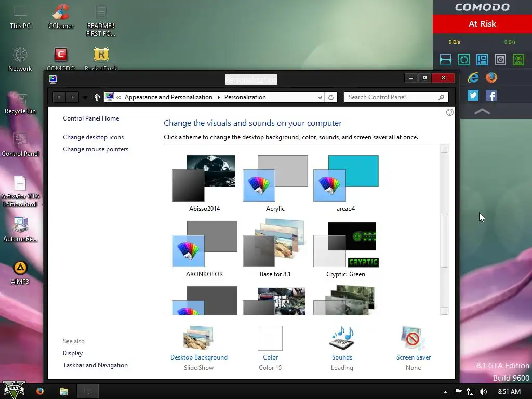
Task: Click Twitter icon in COMODO widget
Action: 473,96
